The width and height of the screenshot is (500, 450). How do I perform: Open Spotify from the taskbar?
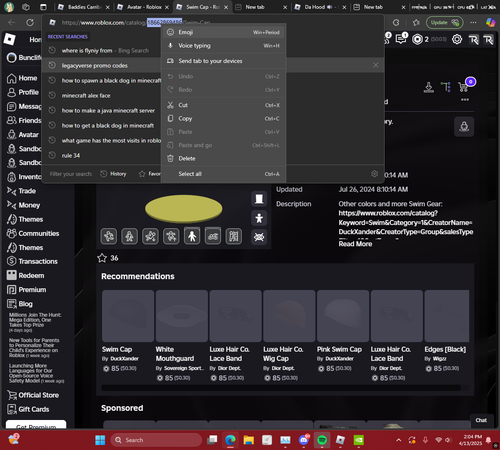[322, 440]
